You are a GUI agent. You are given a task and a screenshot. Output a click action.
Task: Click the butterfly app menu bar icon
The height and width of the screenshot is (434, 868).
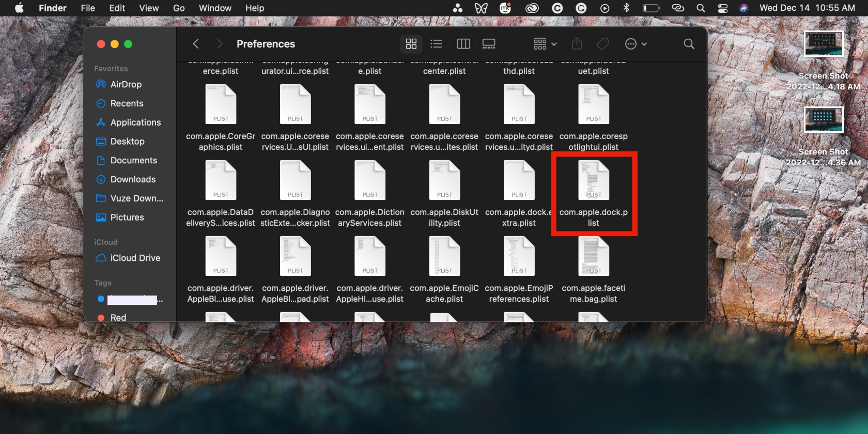[x=481, y=8]
